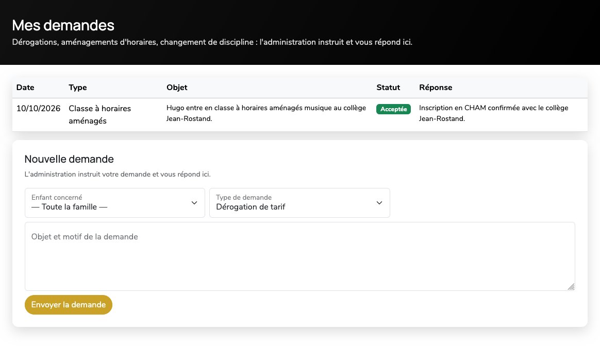Open the Enfant concerné dropdown
Screen dimensions: 600x364
(x=115, y=203)
